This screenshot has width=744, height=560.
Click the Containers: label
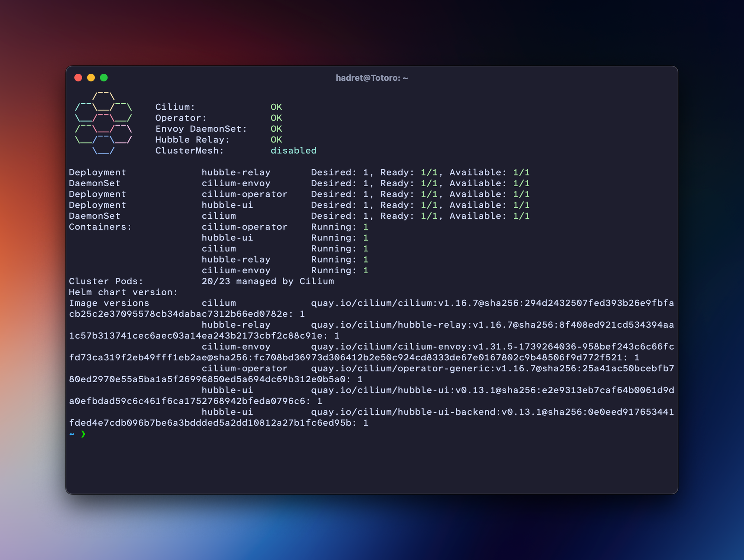[x=100, y=227]
